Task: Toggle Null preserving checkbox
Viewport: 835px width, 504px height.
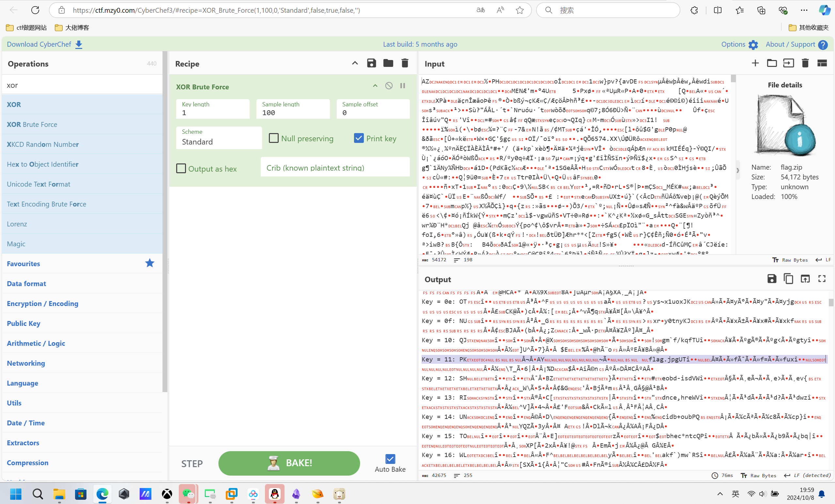Action: click(273, 138)
